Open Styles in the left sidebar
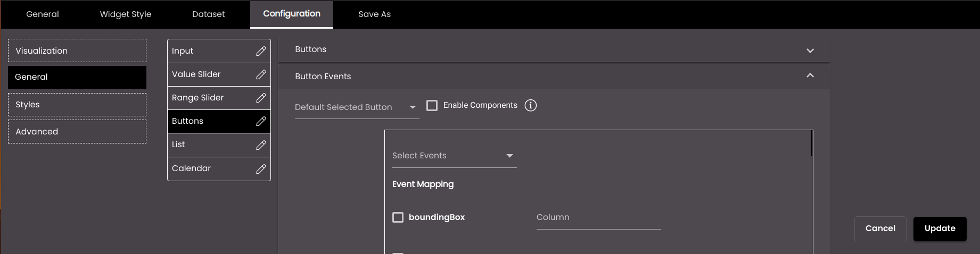 click(77, 105)
